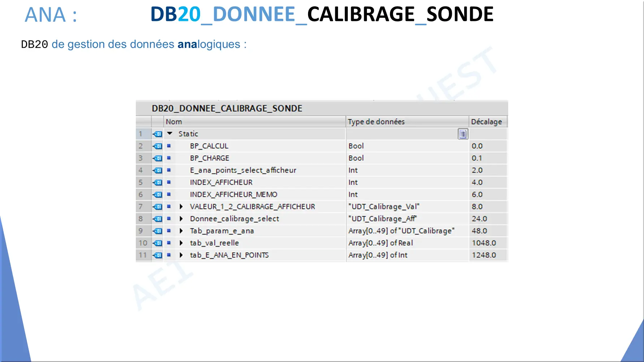
Task: Click the tag icon of Tab_param_e_ana
Action: coord(157,231)
